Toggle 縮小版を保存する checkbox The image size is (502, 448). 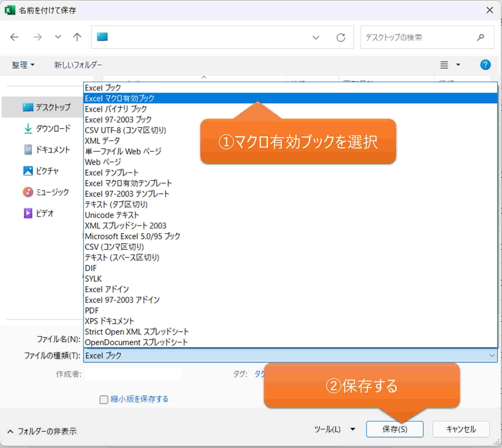pos(104,399)
